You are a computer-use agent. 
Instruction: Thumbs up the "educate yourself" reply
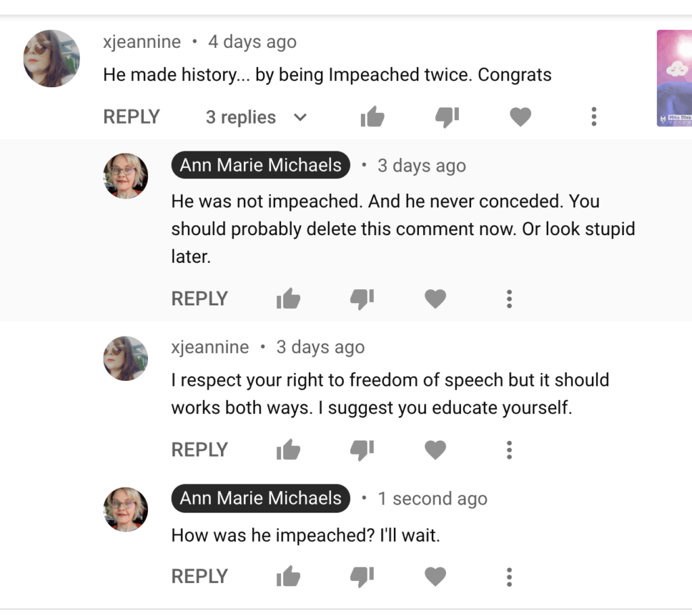pyautogui.click(x=289, y=450)
